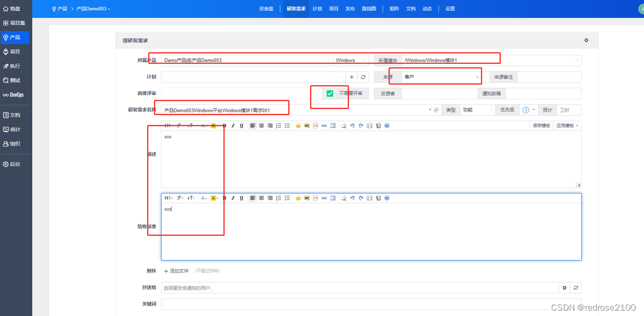The width and height of the screenshot is (644, 316).
Task: Switch to the 计划 tab in top navigation
Action: 317,9
